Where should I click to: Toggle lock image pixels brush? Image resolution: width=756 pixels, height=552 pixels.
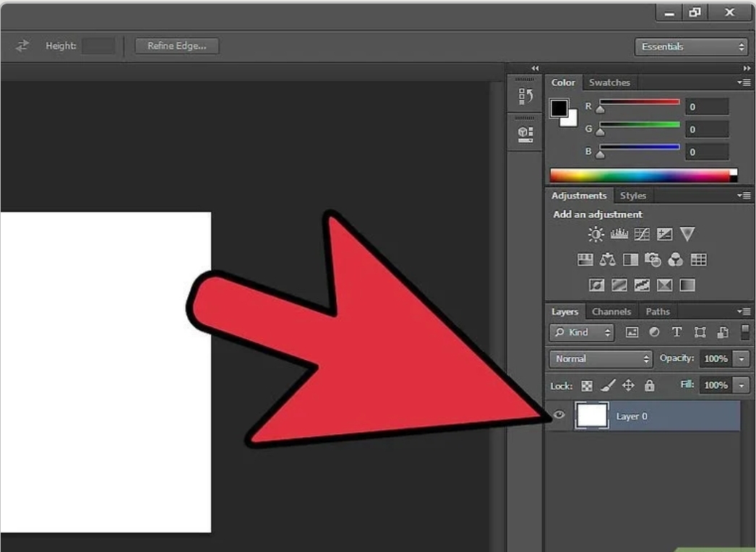pos(608,385)
